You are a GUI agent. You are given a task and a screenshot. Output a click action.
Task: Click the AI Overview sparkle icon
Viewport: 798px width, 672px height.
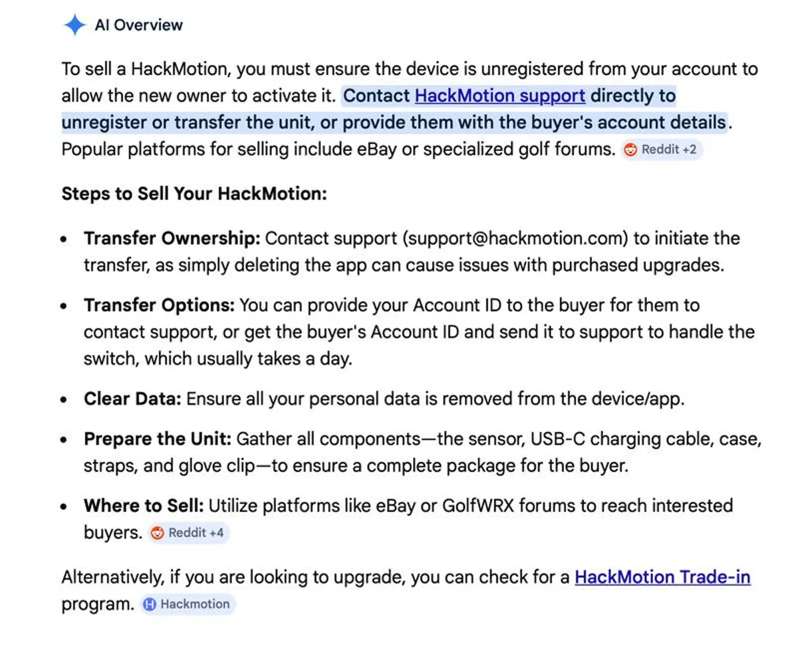coord(74,25)
